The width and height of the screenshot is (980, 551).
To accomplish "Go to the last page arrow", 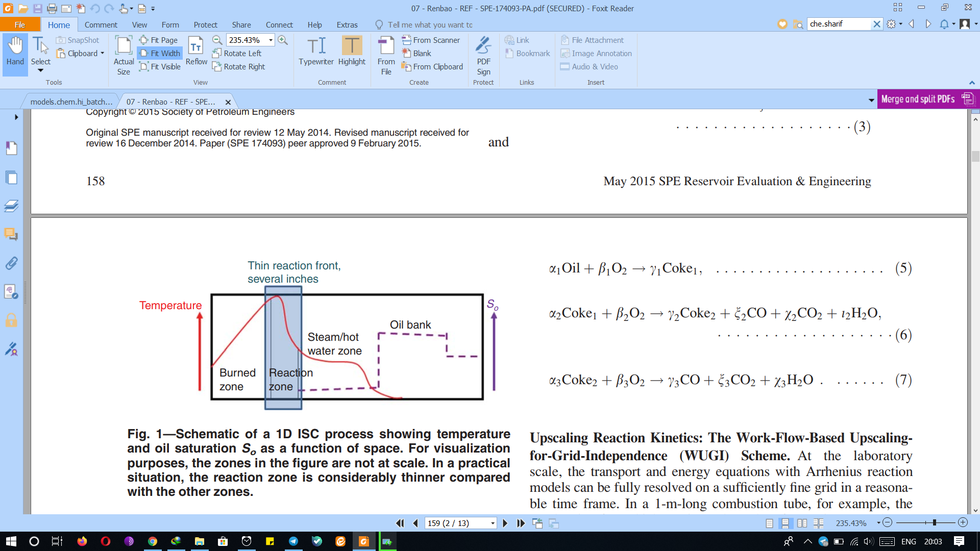I will point(521,523).
